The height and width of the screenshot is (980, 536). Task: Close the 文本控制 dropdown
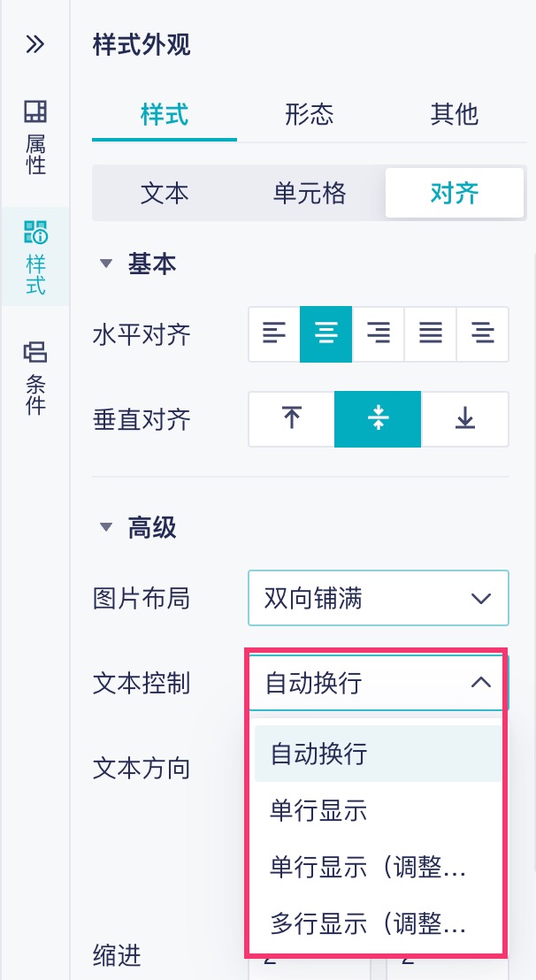[480, 683]
